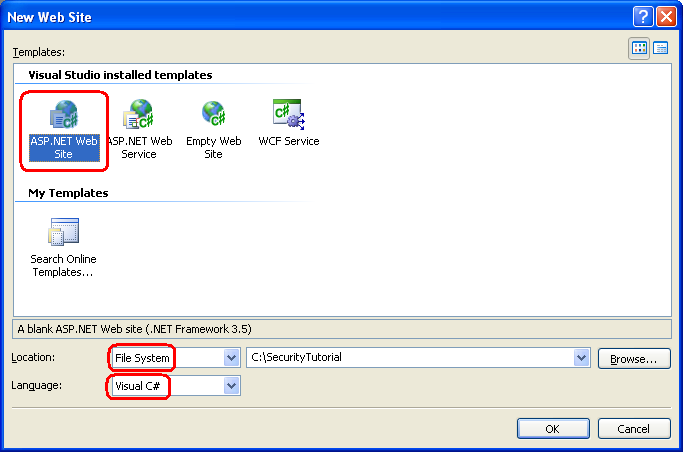683x452 pixels.
Task: Choose the Empty Web Site template icon
Action: click(x=213, y=113)
